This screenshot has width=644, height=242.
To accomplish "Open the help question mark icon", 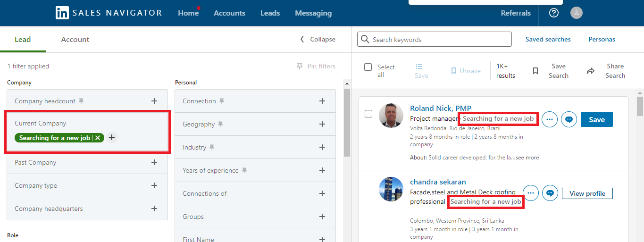I will (x=554, y=13).
